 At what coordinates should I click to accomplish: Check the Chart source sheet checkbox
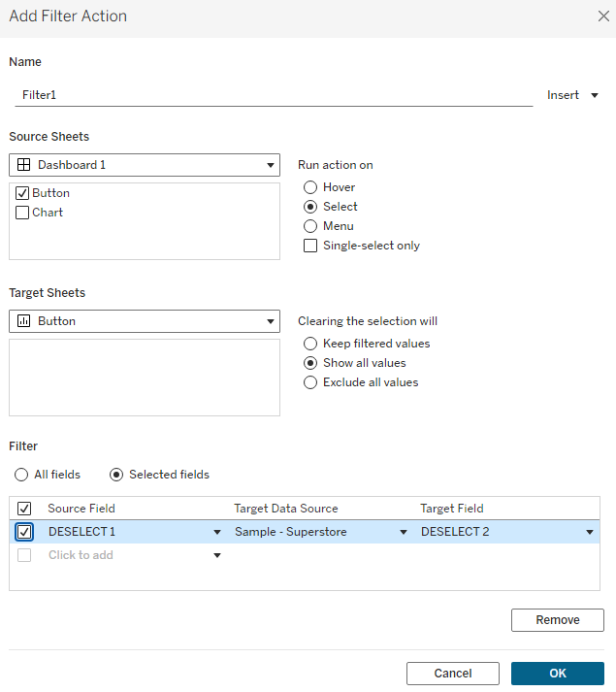22,213
